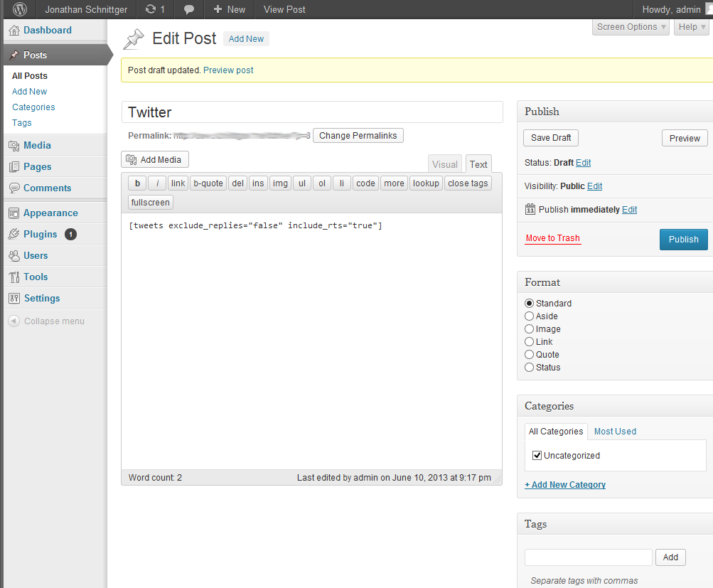Edit the post Status

584,162
